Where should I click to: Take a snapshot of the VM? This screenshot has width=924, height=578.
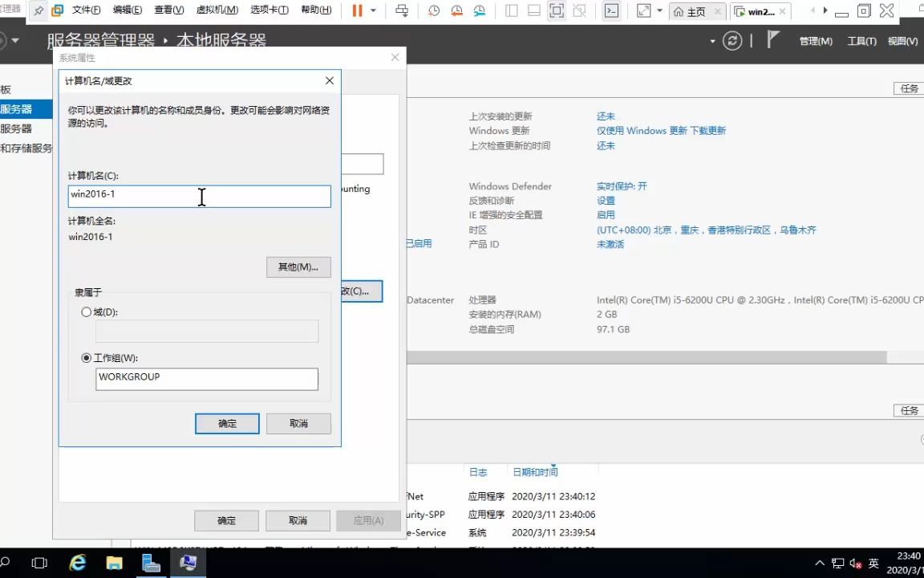click(434, 10)
